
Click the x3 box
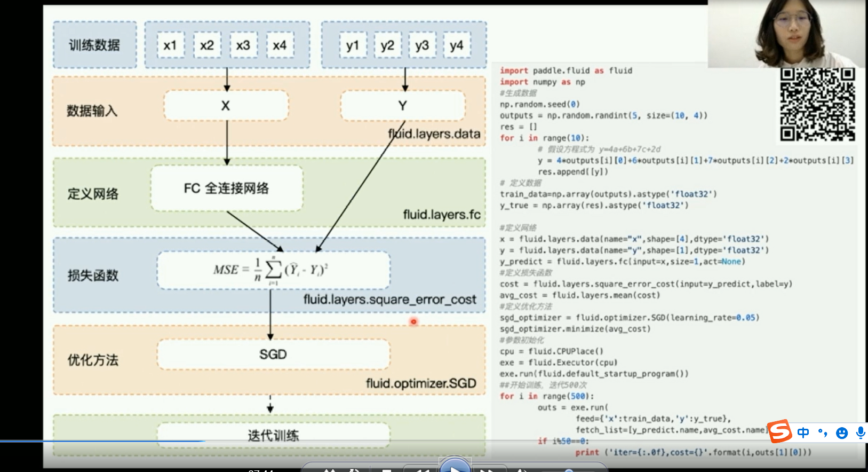tap(243, 45)
